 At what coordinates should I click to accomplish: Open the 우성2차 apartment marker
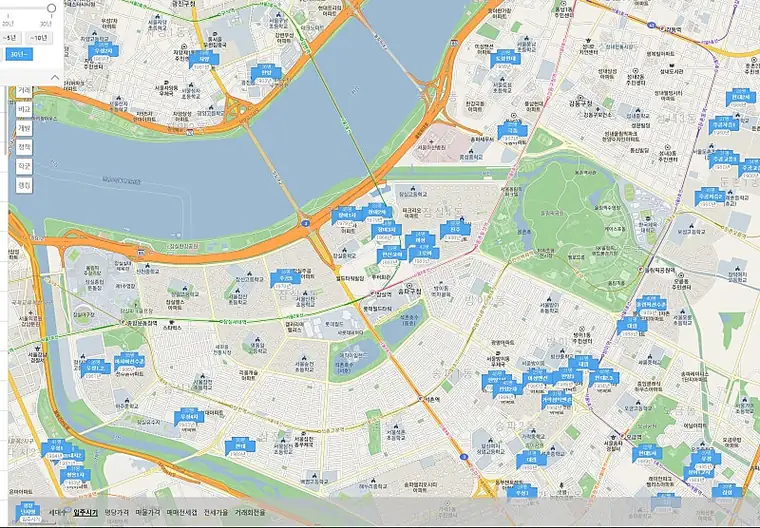coord(103,50)
